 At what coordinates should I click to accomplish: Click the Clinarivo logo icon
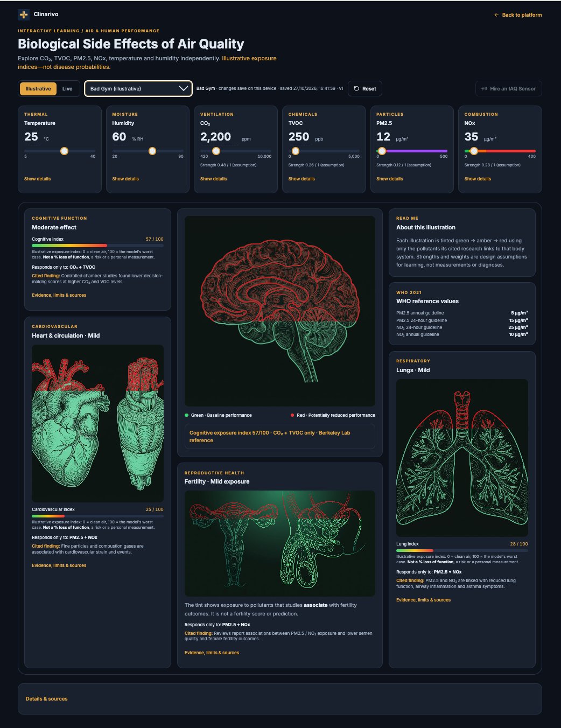coord(24,15)
